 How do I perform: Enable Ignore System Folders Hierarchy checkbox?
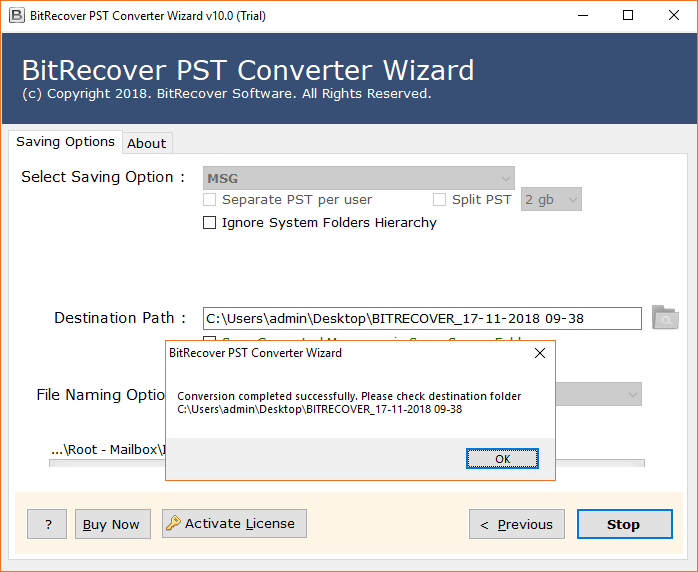pyautogui.click(x=210, y=223)
